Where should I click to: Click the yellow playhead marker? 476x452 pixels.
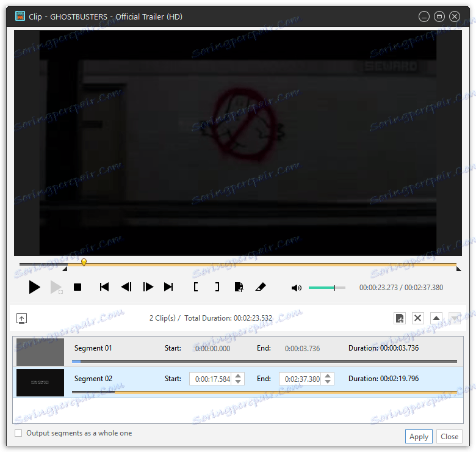(x=84, y=262)
